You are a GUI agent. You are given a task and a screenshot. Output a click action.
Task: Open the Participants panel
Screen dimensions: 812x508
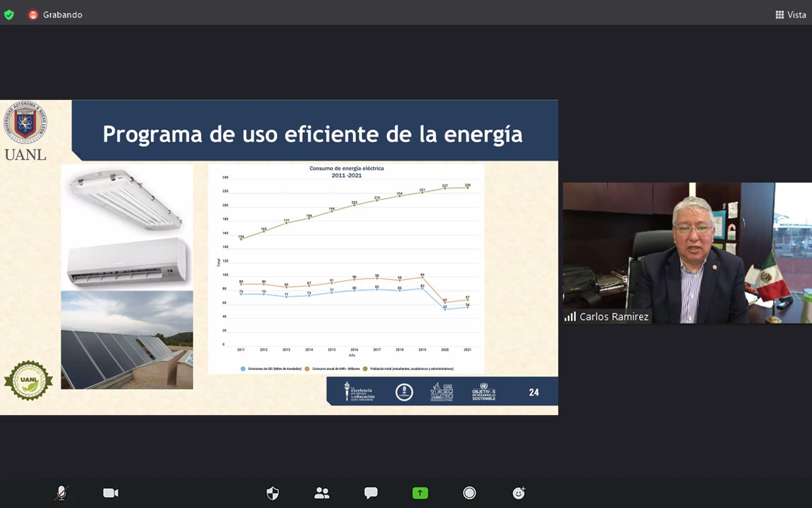[322, 493]
